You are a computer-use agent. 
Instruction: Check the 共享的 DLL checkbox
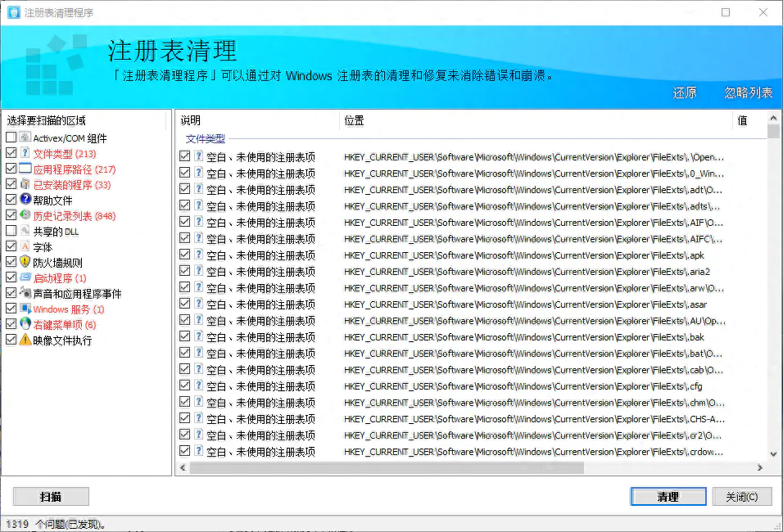[11, 231]
